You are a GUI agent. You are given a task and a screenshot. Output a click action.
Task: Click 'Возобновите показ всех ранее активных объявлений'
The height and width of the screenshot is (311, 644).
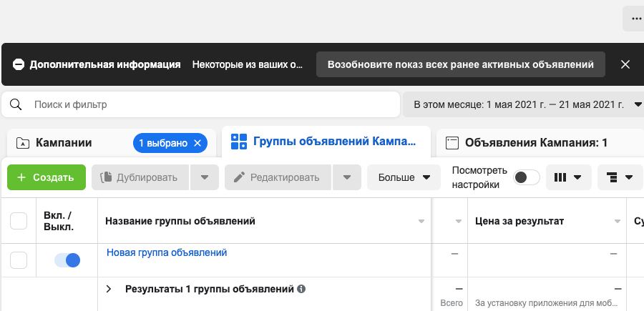click(460, 64)
